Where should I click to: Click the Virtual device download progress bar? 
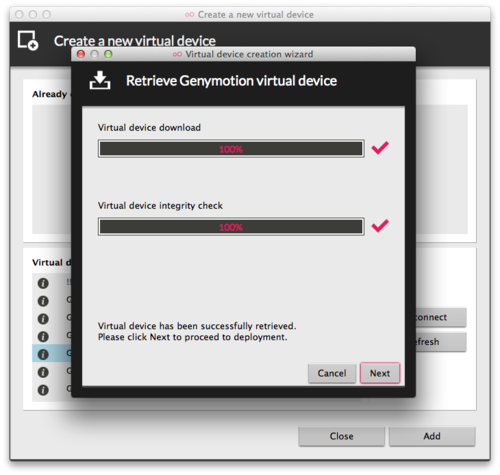pyautogui.click(x=231, y=149)
